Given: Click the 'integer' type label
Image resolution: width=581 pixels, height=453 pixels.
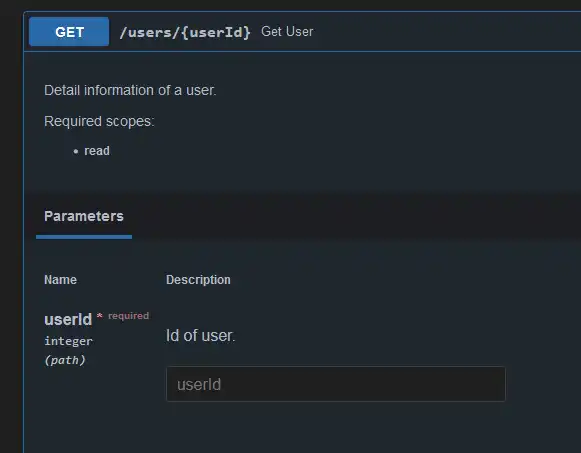Looking at the screenshot, I should tap(69, 341).
